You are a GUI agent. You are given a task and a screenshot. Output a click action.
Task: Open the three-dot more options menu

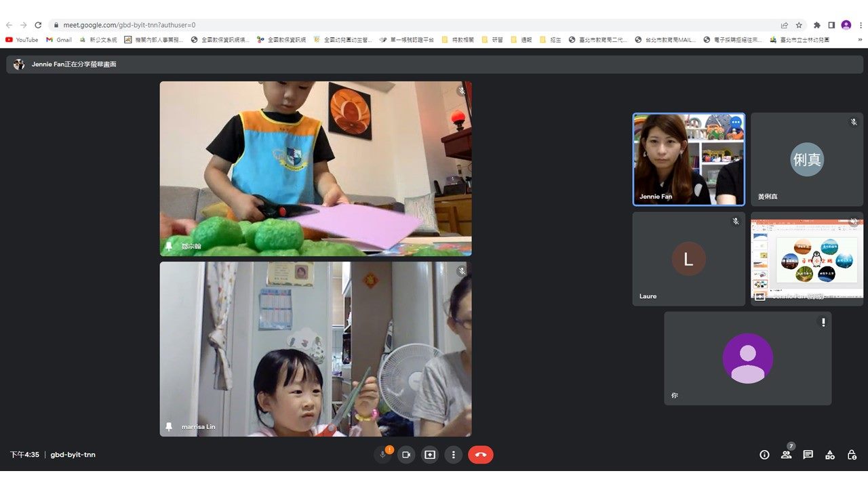pyautogui.click(x=454, y=455)
